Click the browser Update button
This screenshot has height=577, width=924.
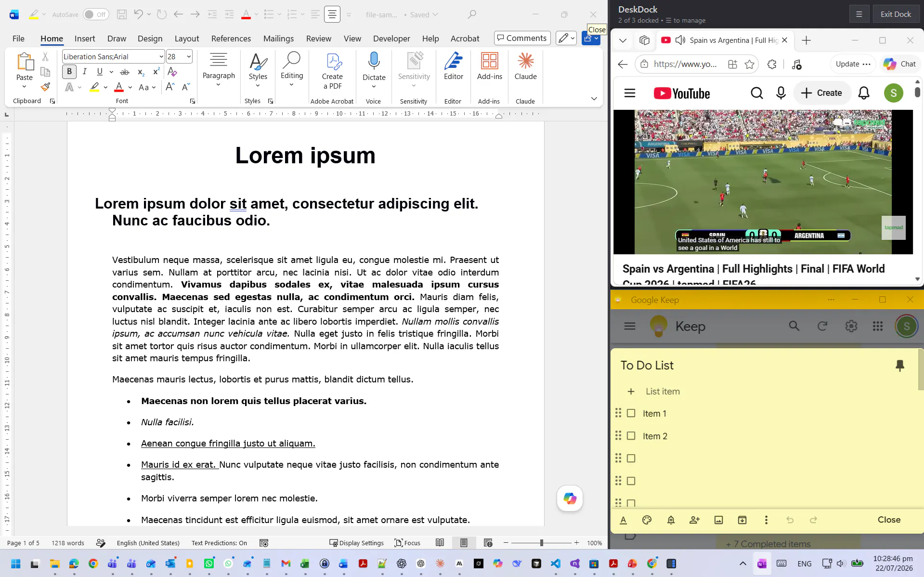(x=853, y=64)
